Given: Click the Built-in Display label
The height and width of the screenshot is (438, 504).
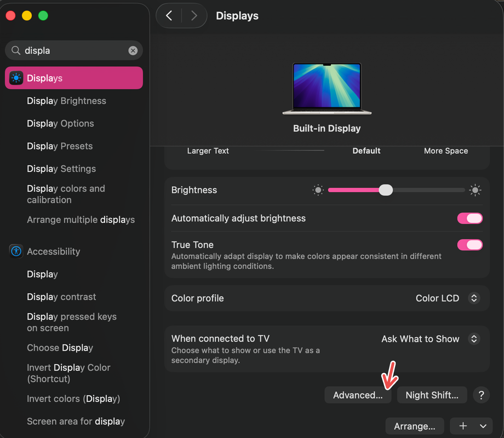Looking at the screenshot, I should pyautogui.click(x=327, y=129).
